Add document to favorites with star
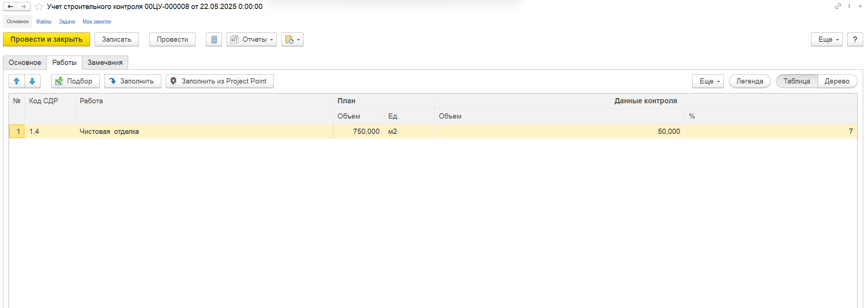This screenshot has height=308, width=868. [39, 7]
